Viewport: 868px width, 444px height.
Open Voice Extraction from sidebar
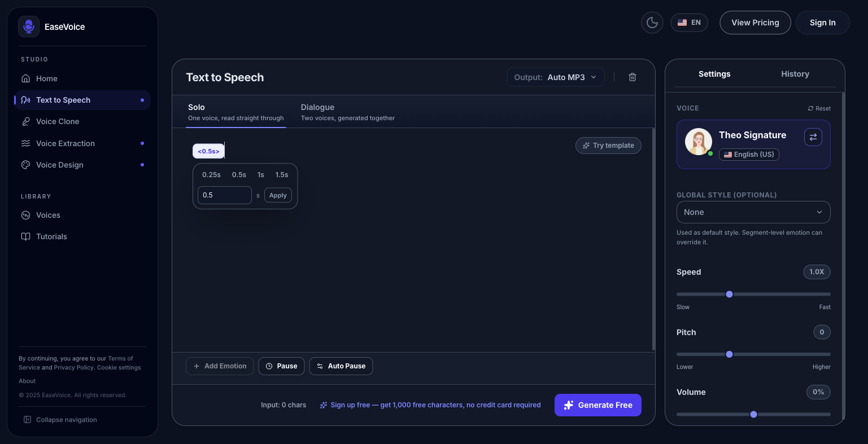pos(82,143)
